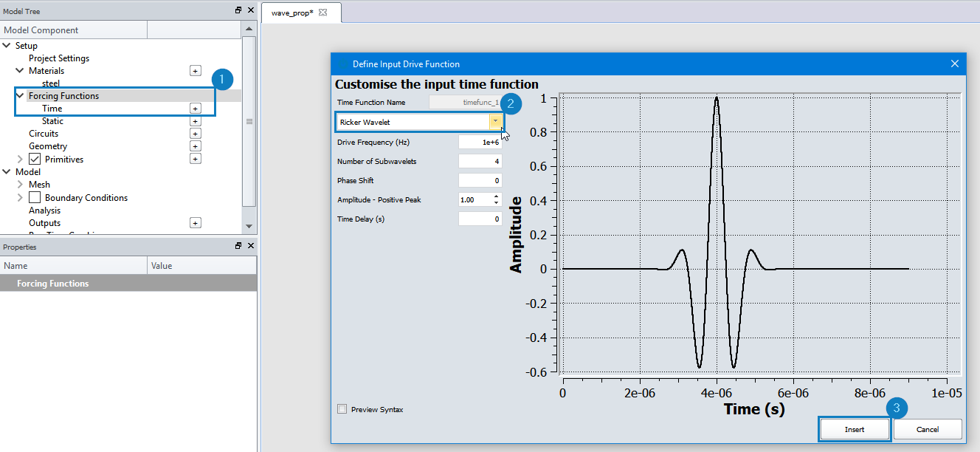This screenshot has width=980, height=452.
Task: Select the Time item under Forcing Functions
Action: click(x=52, y=109)
